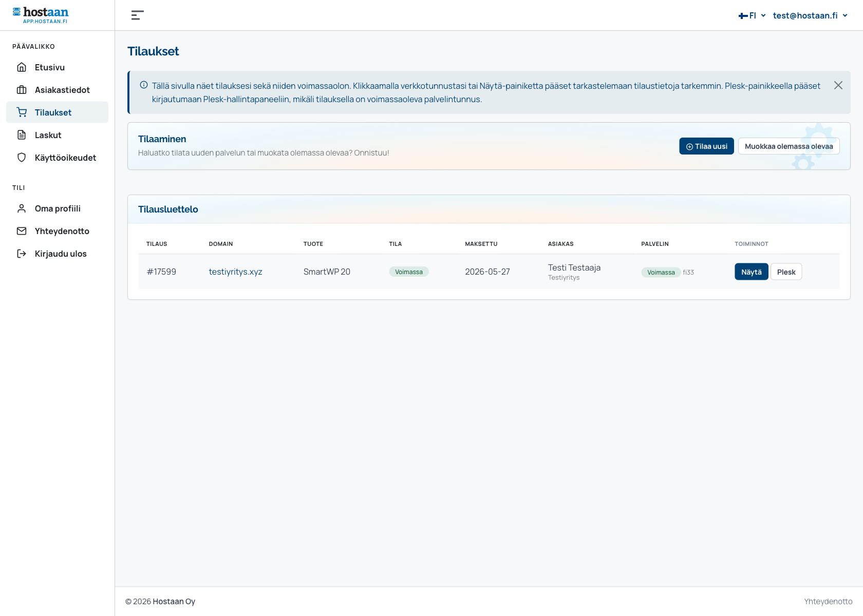Open Plesk panel for the order
Viewport: 863px width, 616px height.
tap(786, 272)
